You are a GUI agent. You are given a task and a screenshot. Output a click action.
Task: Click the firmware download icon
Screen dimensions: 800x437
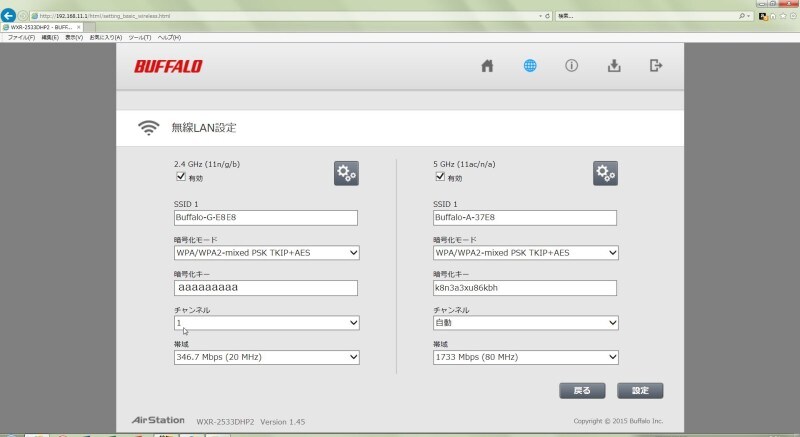coord(614,66)
